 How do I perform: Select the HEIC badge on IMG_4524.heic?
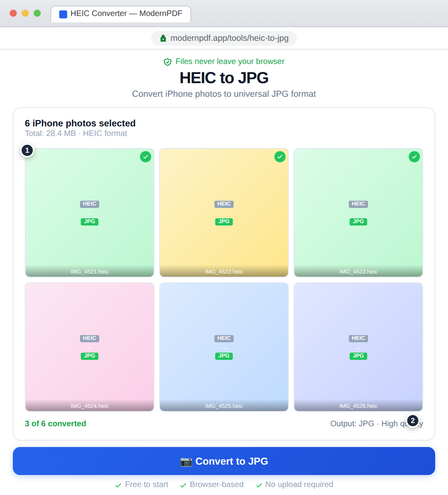coord(89,338)
